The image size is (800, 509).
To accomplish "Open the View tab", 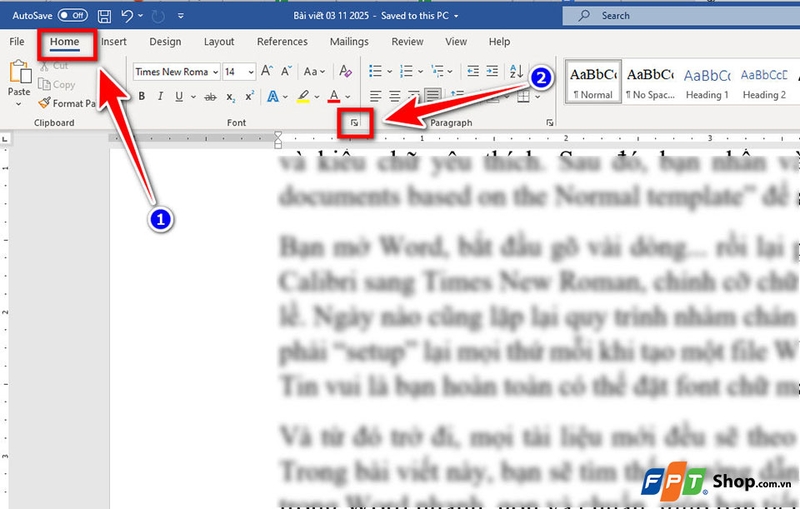I will [456, 41].
